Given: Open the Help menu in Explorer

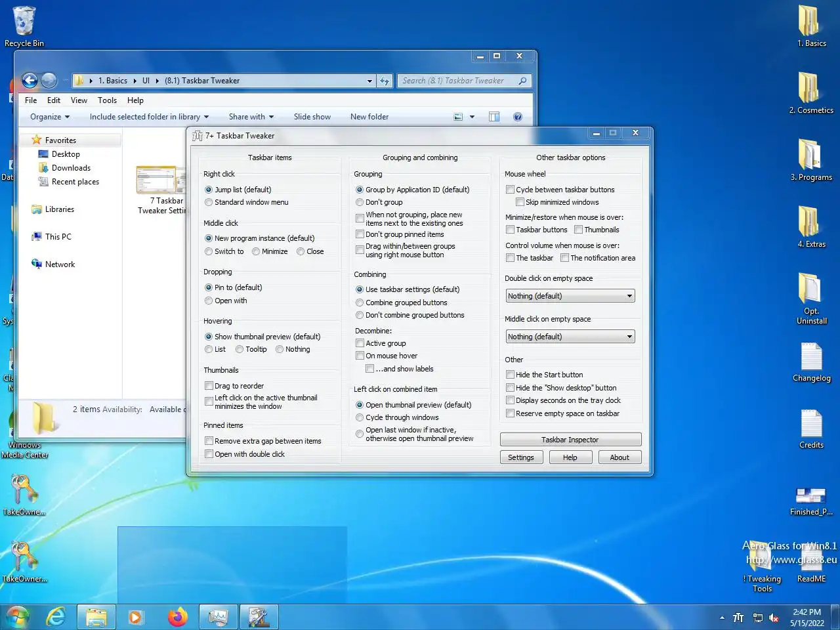Looking at the screenshot, I should [x=135, y=100].
